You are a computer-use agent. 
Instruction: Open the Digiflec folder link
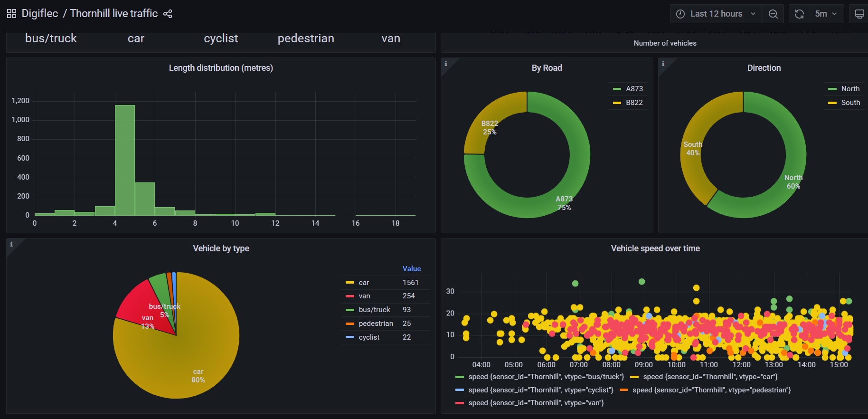40,13
